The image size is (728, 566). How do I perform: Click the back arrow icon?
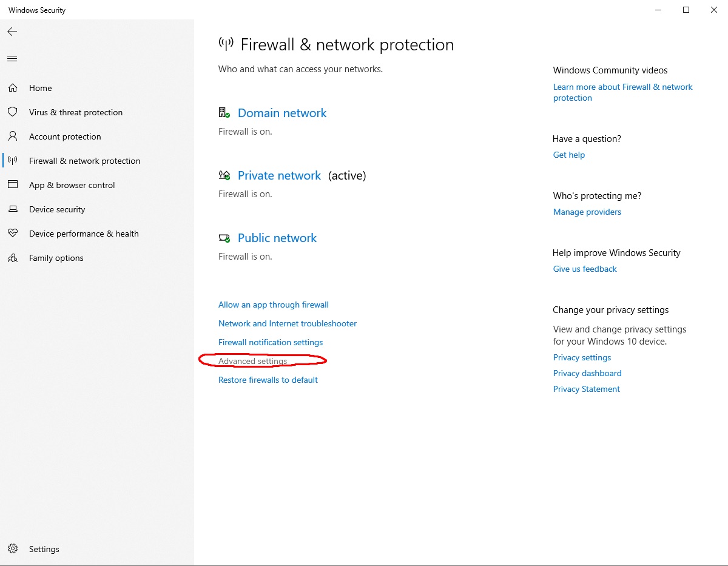point(12,32)
